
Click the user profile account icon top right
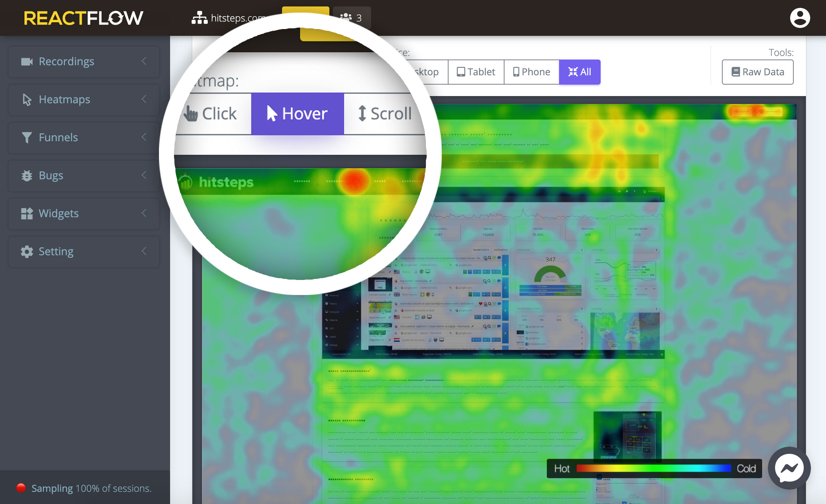coord(801,17)
